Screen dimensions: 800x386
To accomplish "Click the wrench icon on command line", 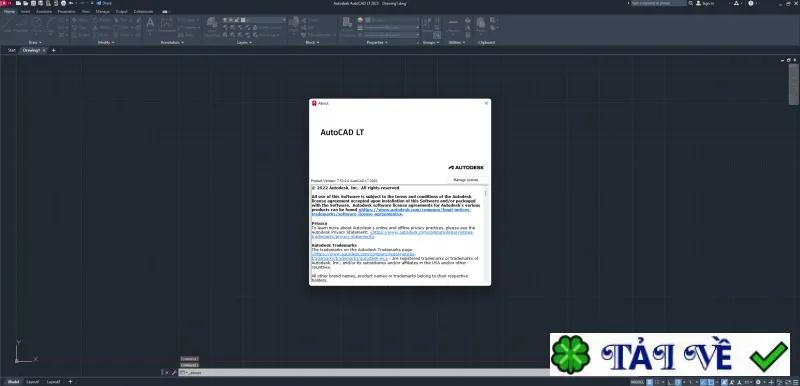I will click(x=174, y=373).
